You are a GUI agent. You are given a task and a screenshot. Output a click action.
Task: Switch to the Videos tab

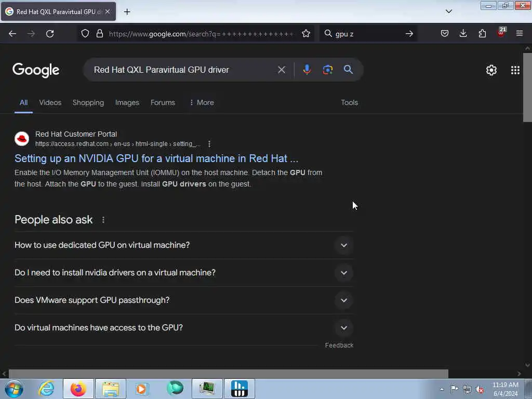[50, 102]
